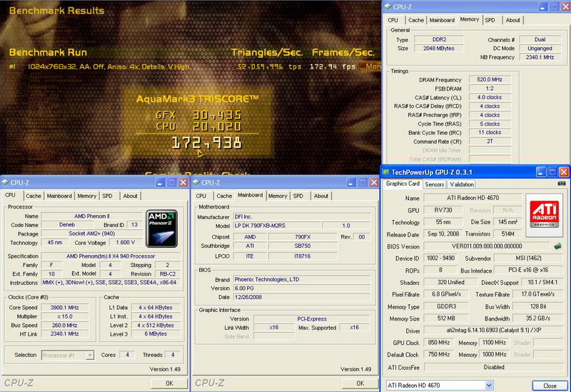
Task: Click the Core Voltage 1.600 V field
Action: point(126,243)
